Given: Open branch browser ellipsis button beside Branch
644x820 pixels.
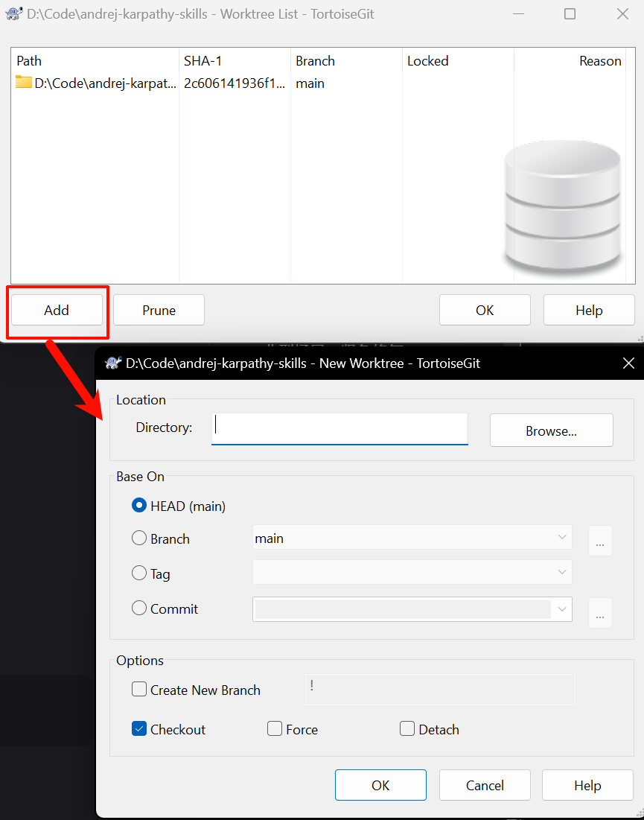Looking at the screenshot, I should [x=600, y=540].
